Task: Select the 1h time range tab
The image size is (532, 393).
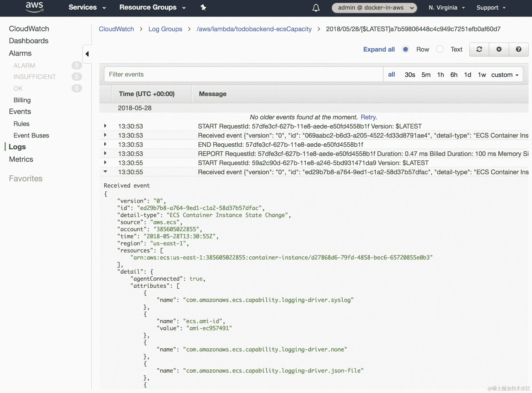Action: tap(440, 75)
